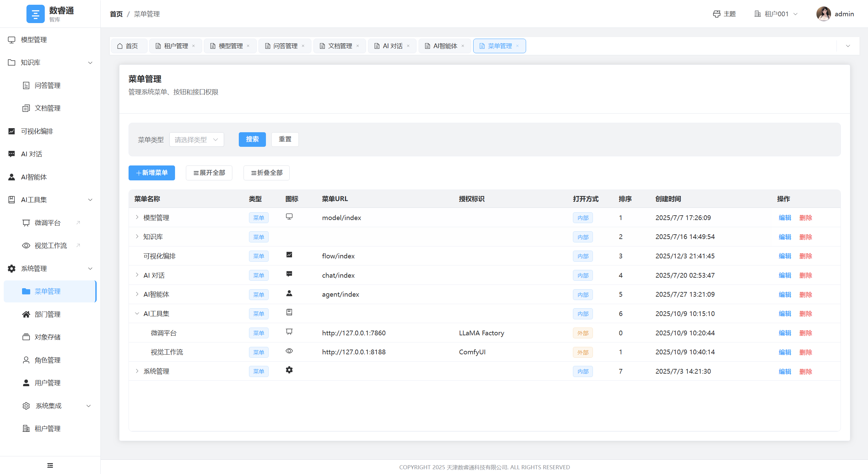Click 删除 for the 视觉工作流 row

pyautogui.click(x=806, y=352)
